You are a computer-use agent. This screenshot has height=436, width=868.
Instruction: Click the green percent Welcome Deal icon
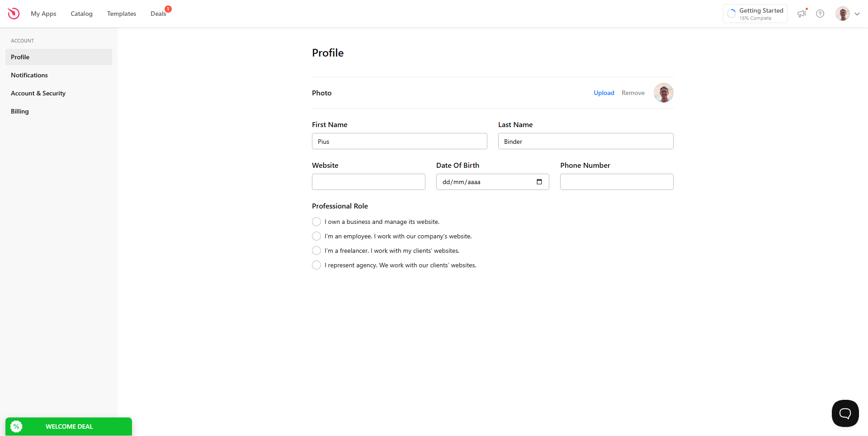point(16,427)
